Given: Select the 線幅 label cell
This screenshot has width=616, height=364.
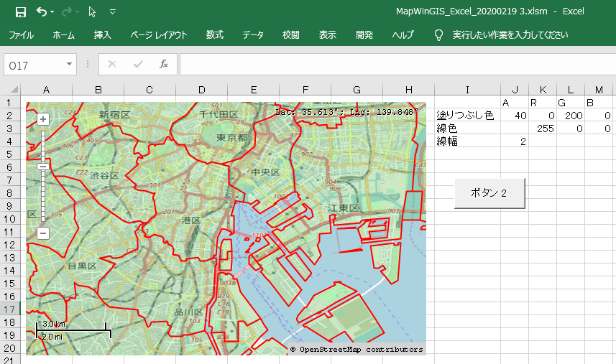Looking at the screenshot, I should [x=467, y=141].
